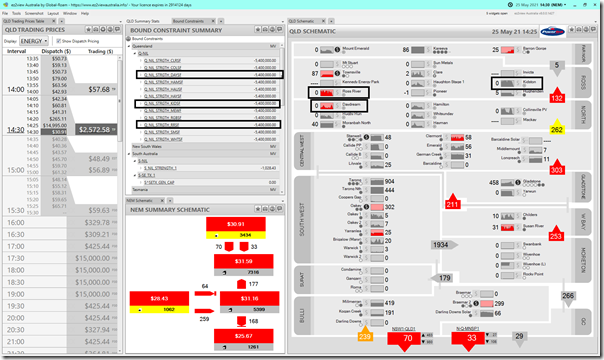604x360 pixels.
Task: Open the Q_NIL_STRGTH_DAYSF constraint link
Action: pos(163,75)
